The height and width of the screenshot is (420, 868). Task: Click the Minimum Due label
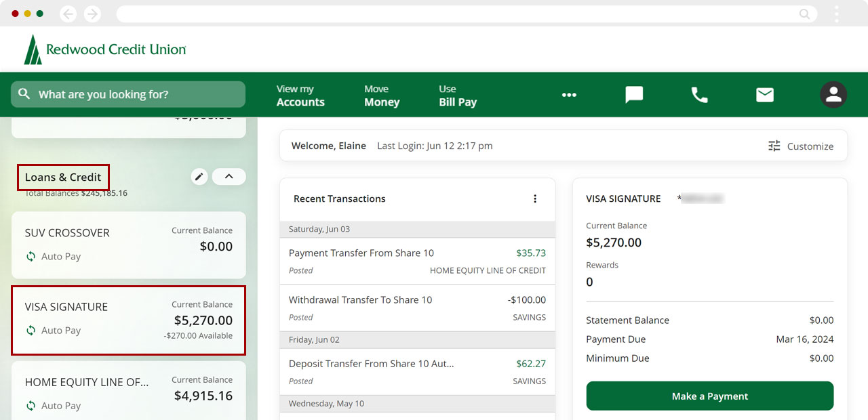coord(618,358)
